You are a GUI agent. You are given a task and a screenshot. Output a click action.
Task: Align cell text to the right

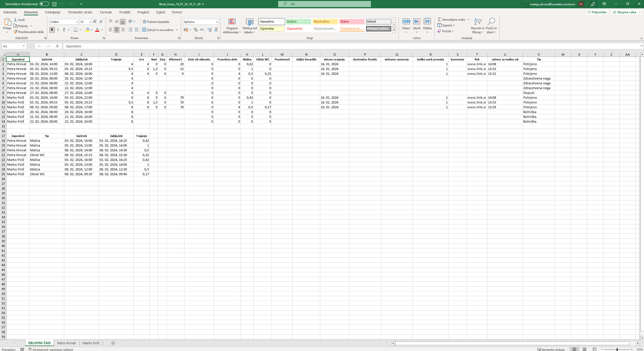[x=123, y=30]
